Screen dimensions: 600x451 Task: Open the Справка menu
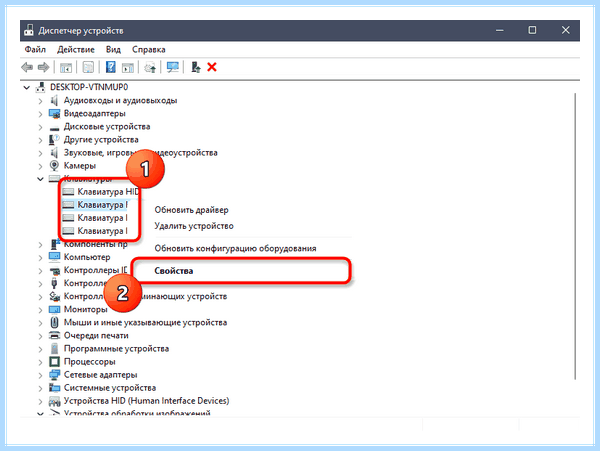pyautogui.click(x=148, y=49)
